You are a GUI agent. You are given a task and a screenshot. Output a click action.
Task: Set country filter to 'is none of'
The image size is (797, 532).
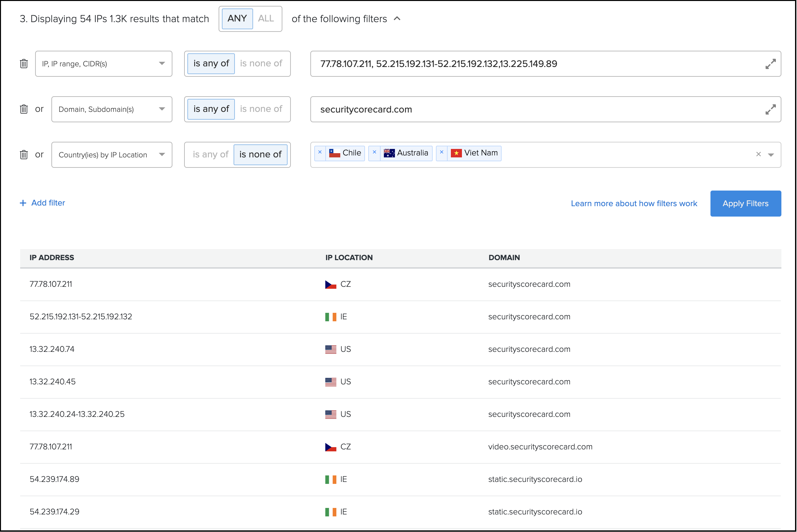tap(260, 155)
